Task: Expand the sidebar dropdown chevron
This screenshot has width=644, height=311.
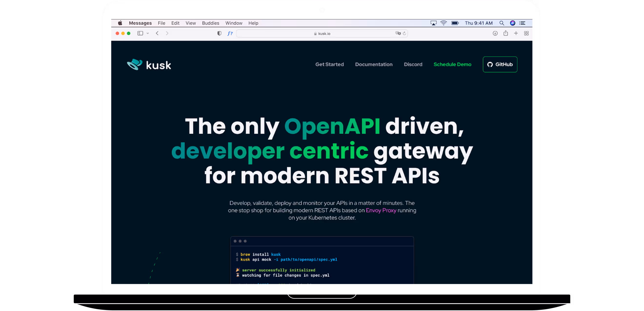Action: (x=148, y=33)
